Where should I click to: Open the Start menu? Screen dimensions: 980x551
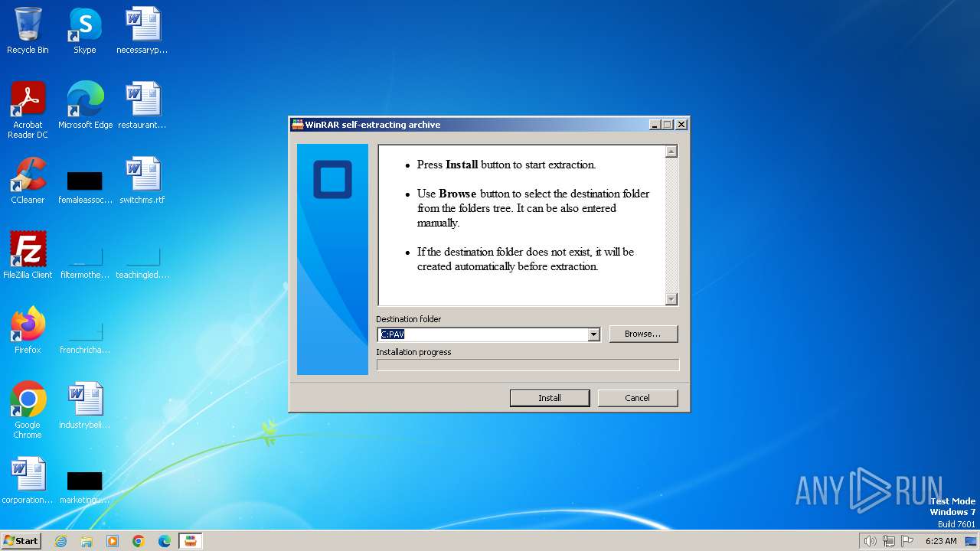[x=21, y=541]
